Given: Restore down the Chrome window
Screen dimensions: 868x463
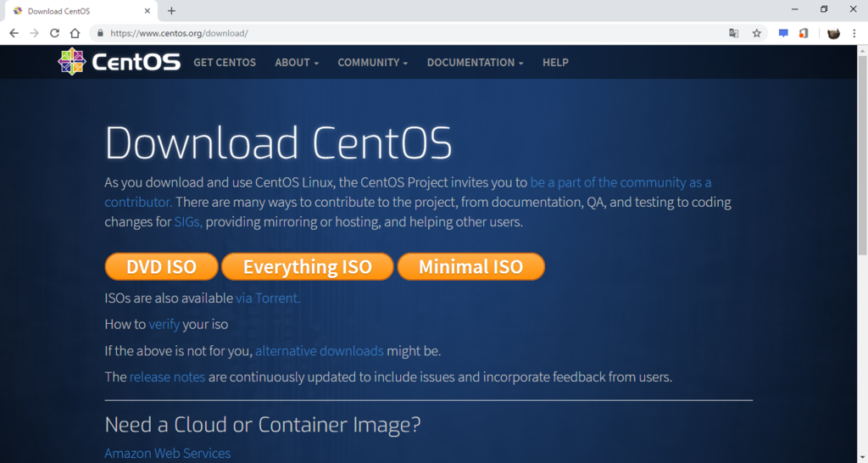Looking at the screenshot, I should [824, 9].
